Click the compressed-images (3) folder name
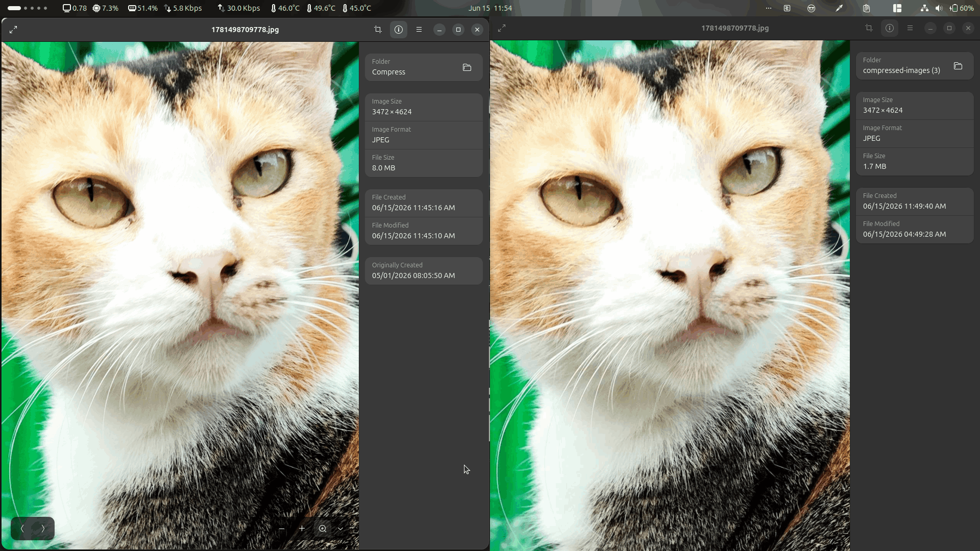 pyautogui.click(x=901, y=70)
